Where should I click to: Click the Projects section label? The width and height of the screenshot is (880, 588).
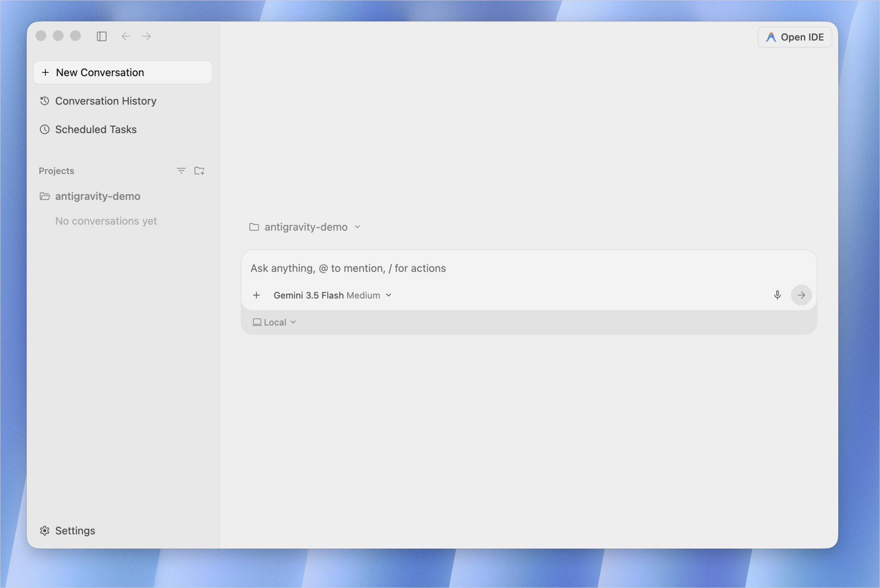coord(56,171)
